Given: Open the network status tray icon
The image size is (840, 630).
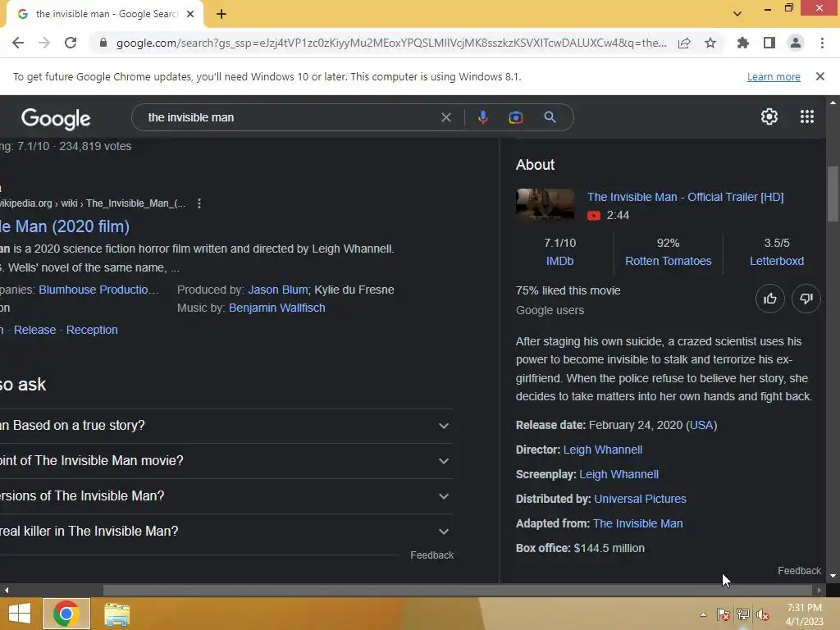Looking at the screenshot, I should [742, 614].
